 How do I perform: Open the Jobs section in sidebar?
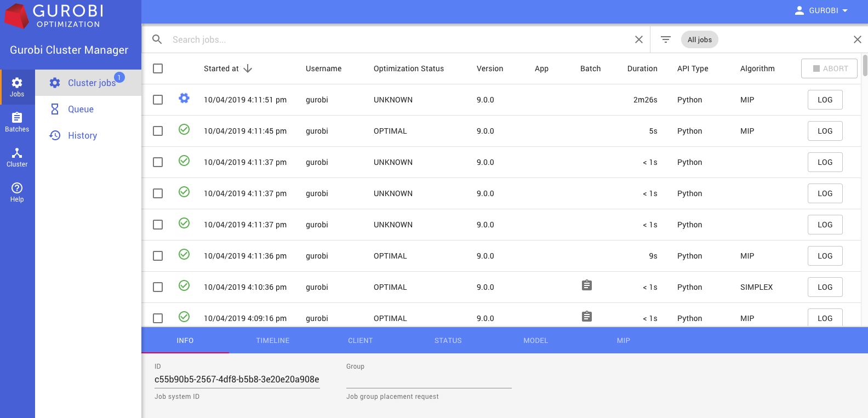click(x=17, y=87)
